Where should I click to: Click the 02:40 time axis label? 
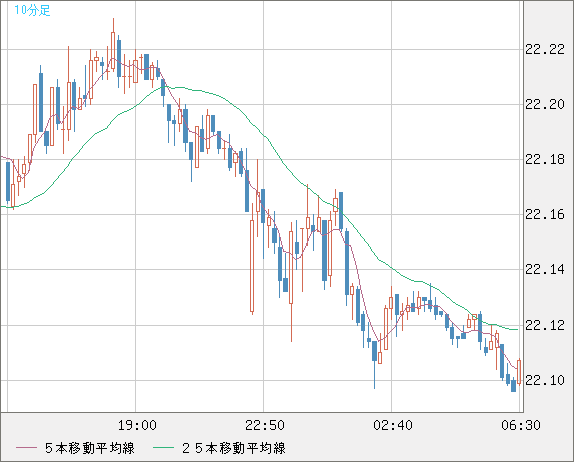(x=393, y=425)
